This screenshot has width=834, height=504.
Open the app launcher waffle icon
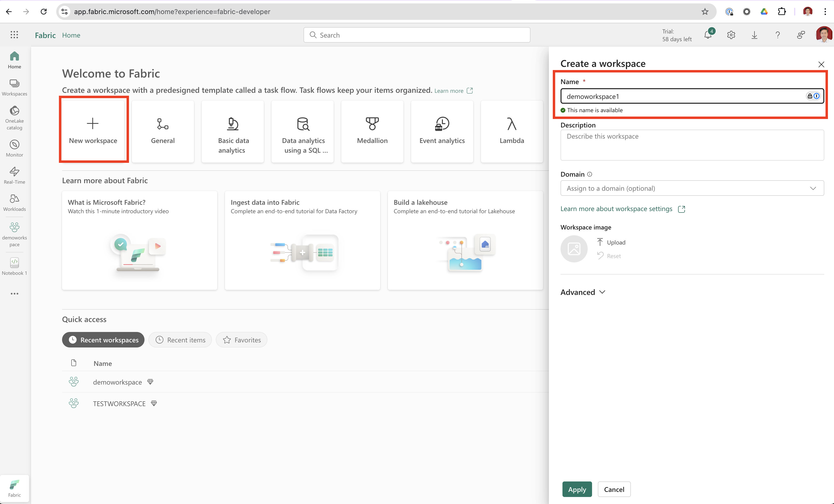(x=14, y=35)
